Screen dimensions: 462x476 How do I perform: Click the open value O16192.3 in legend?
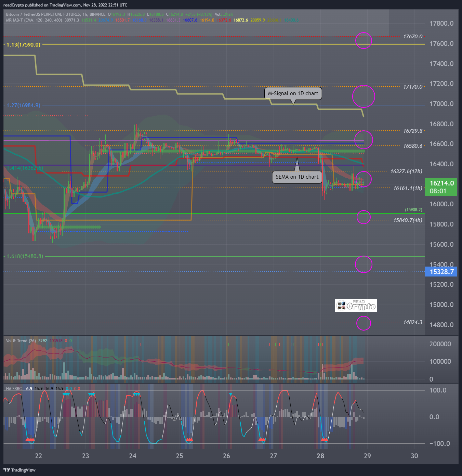117,14
